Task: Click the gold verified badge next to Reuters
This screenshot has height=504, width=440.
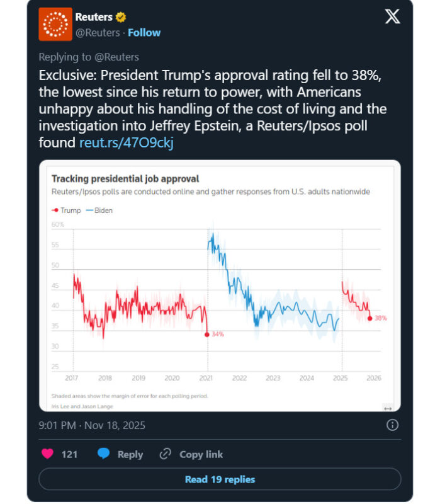Action: coord(121,17)
